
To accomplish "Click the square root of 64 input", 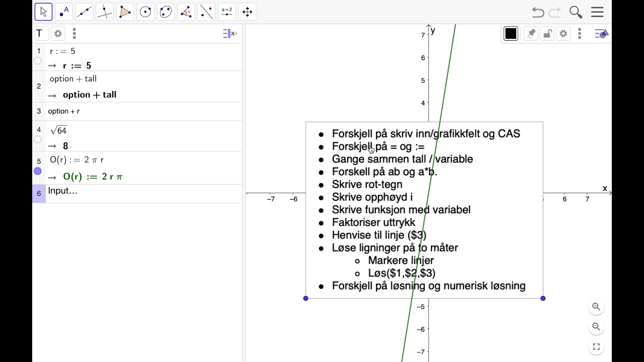I will pos(58,131).
